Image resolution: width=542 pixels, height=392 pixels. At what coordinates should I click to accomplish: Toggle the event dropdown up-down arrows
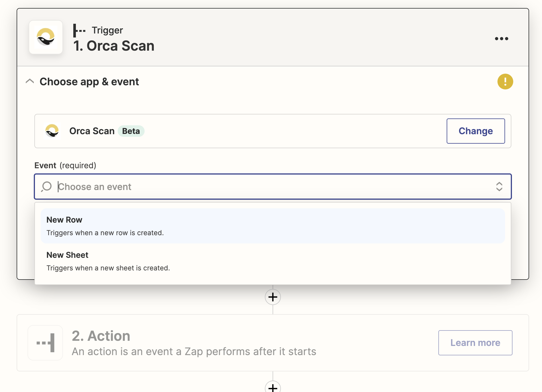(x=499, y=187)
